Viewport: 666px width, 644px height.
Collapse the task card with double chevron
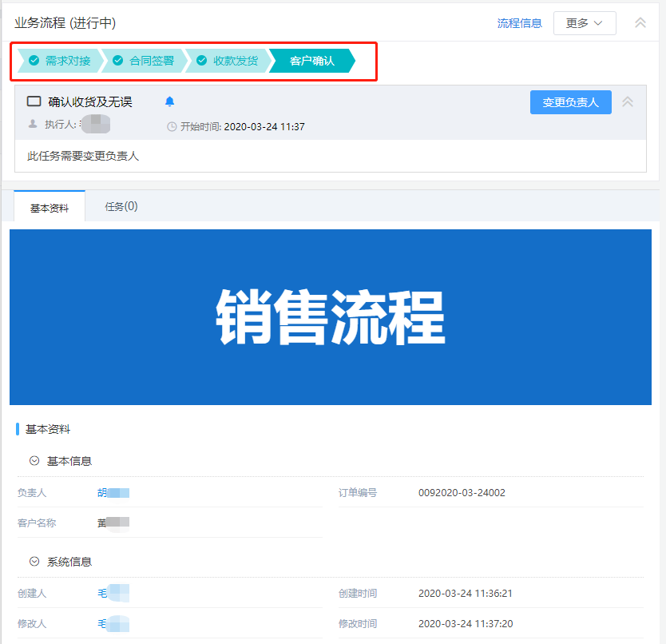click(x=628, y=102)
